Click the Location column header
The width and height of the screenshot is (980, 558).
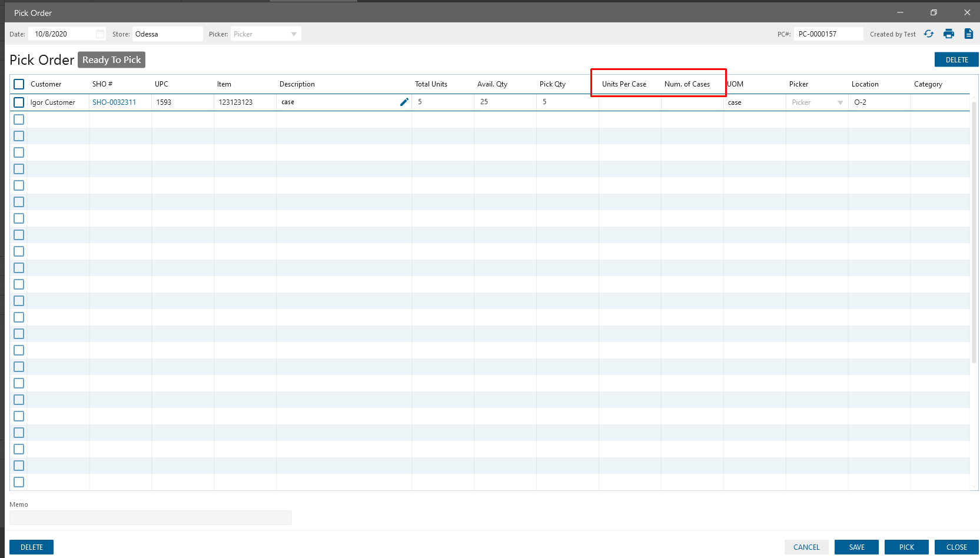(865, 84)
